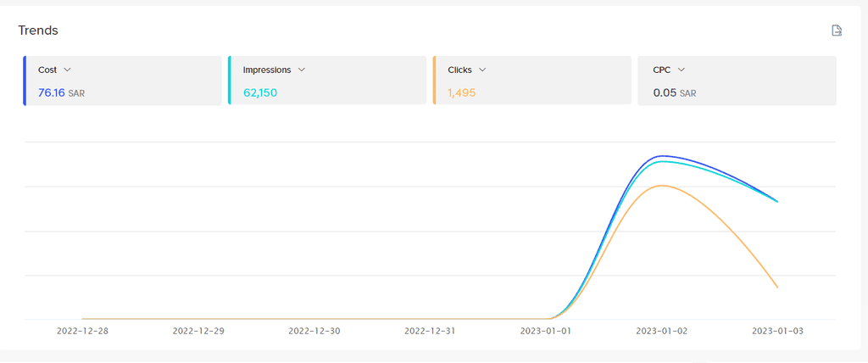The height and width of the screenshot is (363, 868).
Task: Enable the CPC metric card
Action: click(737, 81)
